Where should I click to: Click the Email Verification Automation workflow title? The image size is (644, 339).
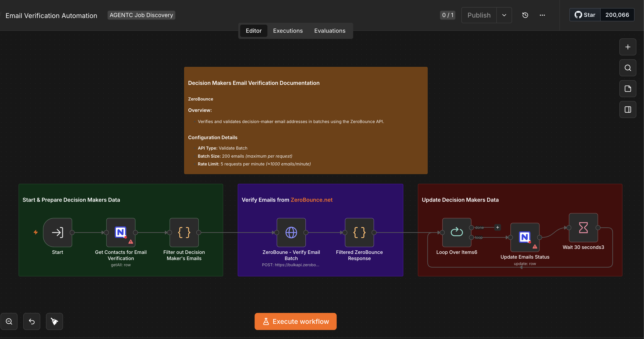[51, 15]
